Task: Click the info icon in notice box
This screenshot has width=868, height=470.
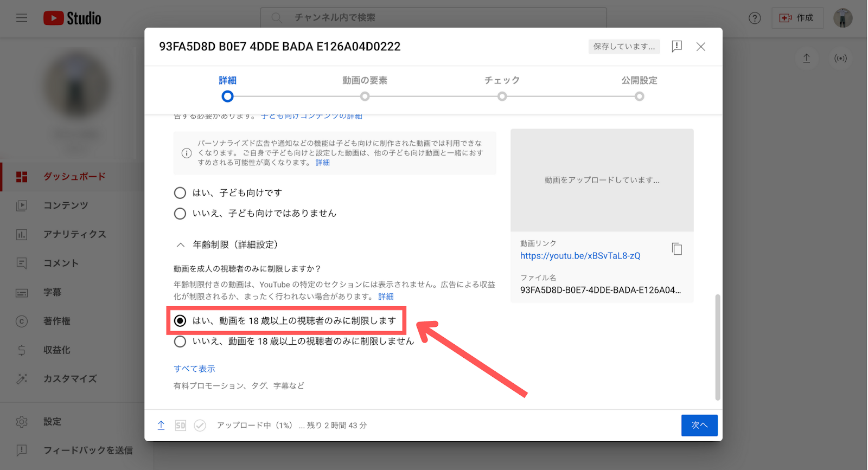Action: [x=187, y=153]
